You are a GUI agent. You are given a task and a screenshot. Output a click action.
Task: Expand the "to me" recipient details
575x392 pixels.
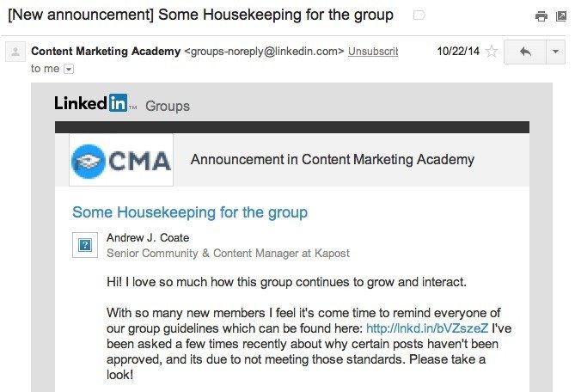pos(69,69)
